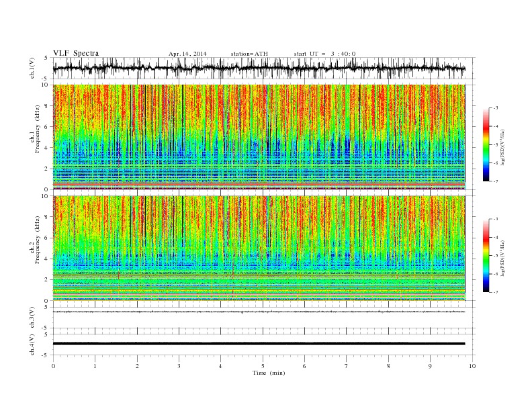Select the date text "Apr. 14, 2014"
Screen dimensions: 532x411
pos(187,54)
